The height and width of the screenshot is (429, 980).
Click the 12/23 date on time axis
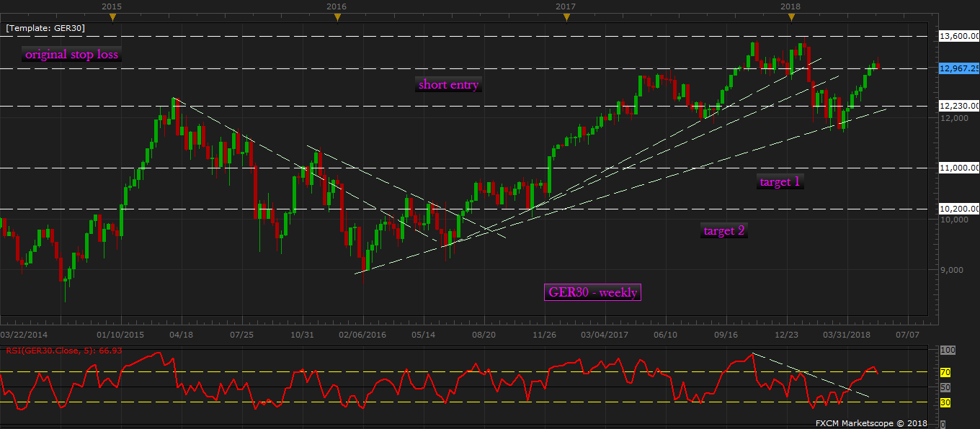point(786,335)
